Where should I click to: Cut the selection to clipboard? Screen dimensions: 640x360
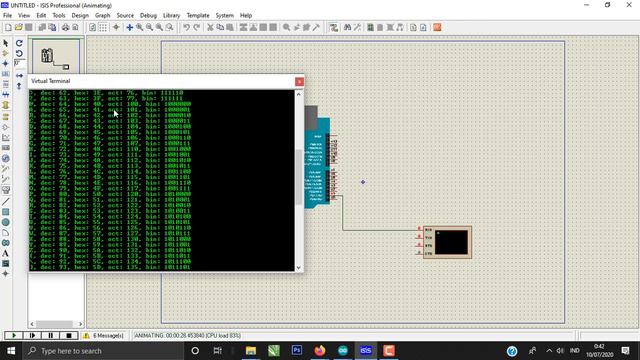point(210,27)
